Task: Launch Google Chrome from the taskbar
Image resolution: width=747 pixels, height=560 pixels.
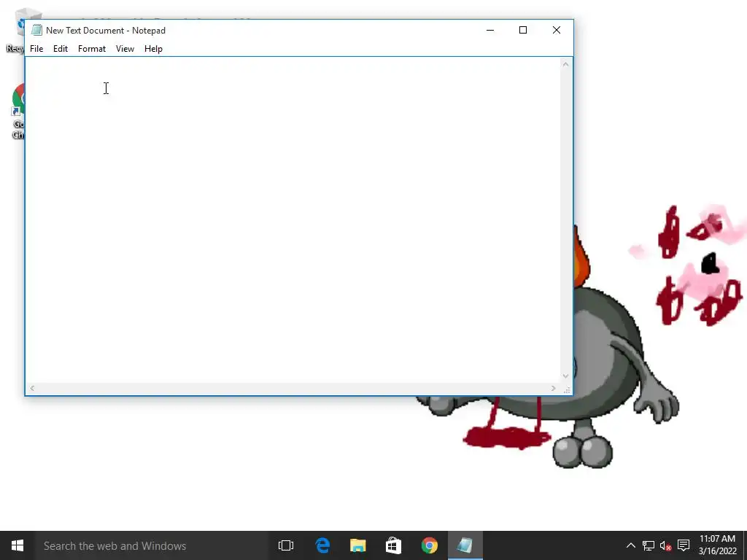Action: pyautogui.click(x=429, y=545)
